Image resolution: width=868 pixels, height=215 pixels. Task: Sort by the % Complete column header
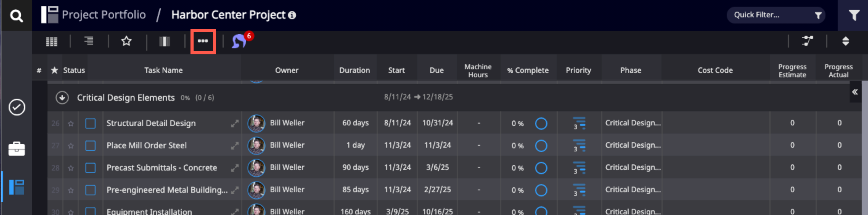(x=528, y=70)
